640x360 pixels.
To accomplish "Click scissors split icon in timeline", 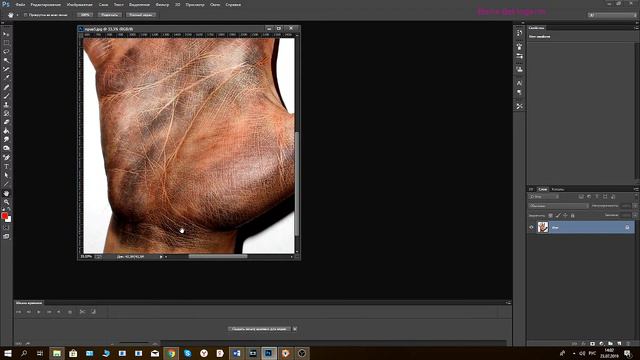I will (x=82, y=312).
